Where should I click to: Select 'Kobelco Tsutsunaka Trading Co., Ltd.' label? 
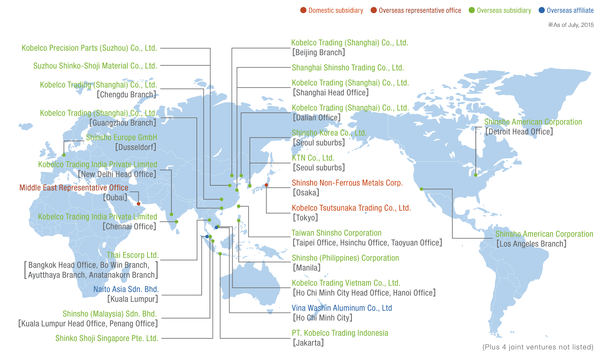click(x=351, y=208)
